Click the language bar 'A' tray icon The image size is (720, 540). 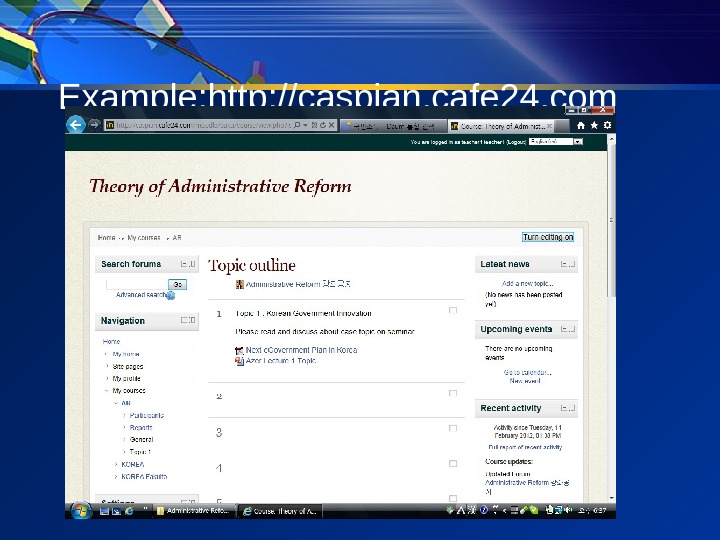[x=461, y=510]
